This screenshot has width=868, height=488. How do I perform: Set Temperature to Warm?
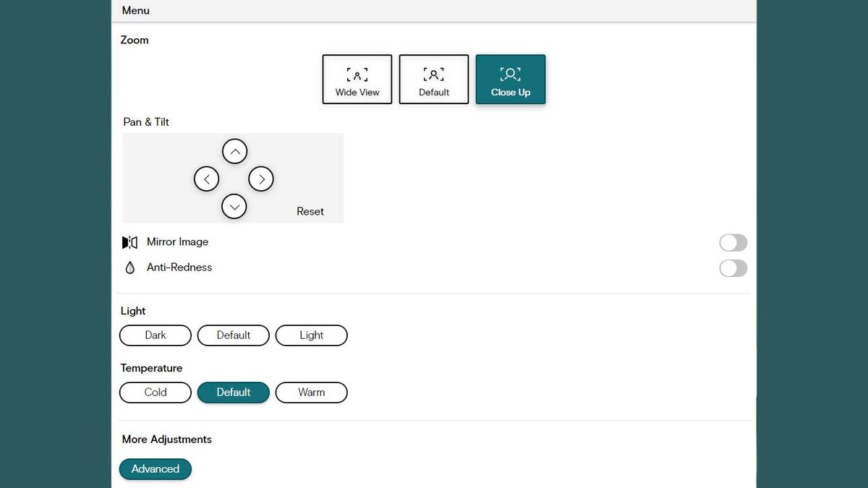[312, 393]
